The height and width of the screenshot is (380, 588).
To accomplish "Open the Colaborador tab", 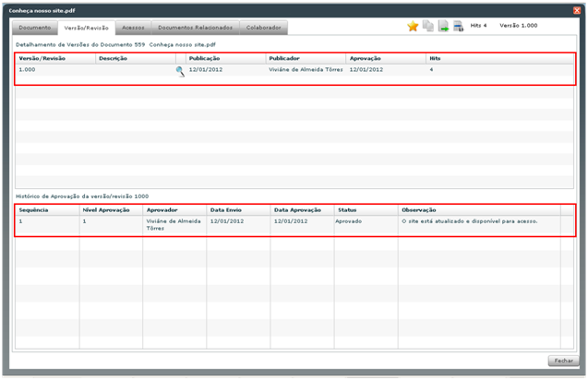I will [x=264, y=28].
